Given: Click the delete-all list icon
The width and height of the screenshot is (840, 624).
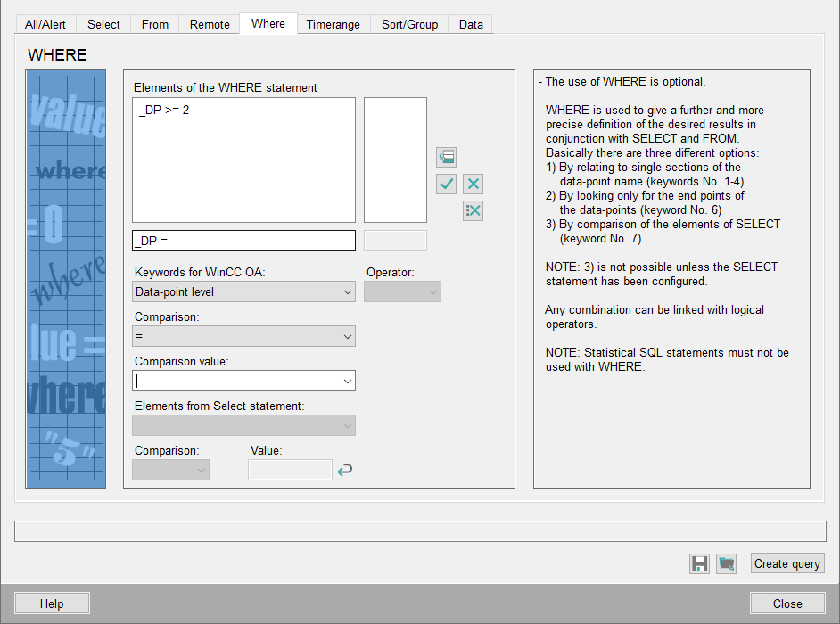Looking at the screenshot, I should 474,210.
